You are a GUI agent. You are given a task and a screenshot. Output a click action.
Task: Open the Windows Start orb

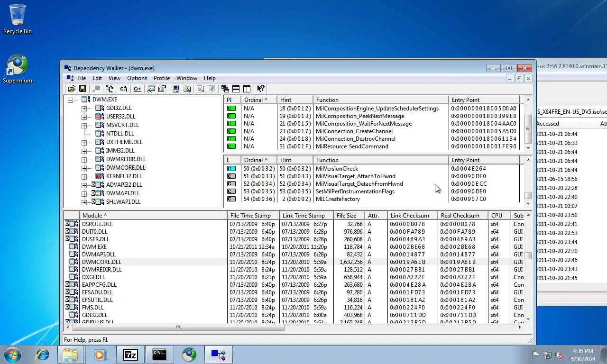[x=13, y=355]
